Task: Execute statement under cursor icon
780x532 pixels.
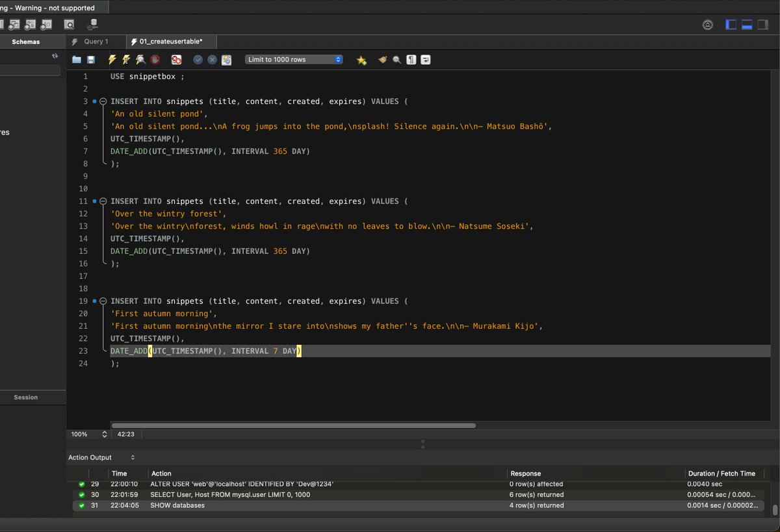Action: click(126, 60)
